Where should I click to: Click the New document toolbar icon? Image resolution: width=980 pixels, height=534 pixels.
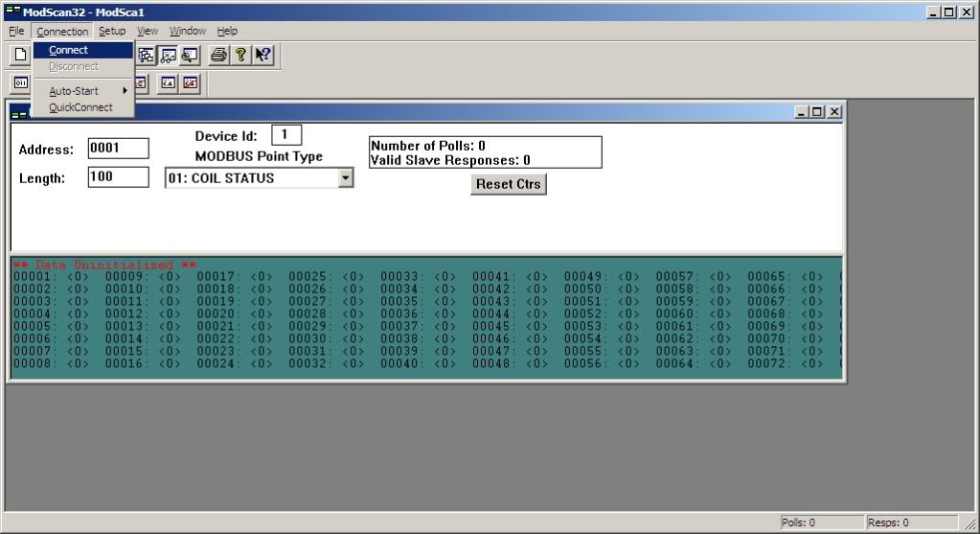[x=21, y=55]
